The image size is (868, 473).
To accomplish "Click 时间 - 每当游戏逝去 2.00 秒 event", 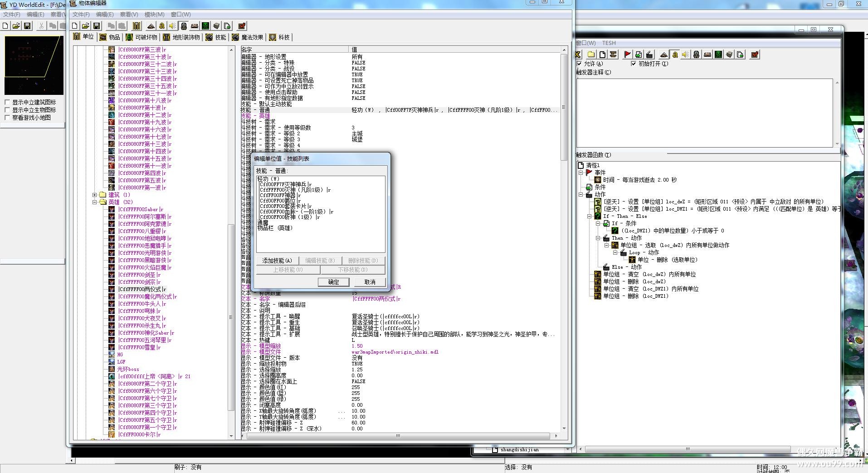I will [639, 180].
